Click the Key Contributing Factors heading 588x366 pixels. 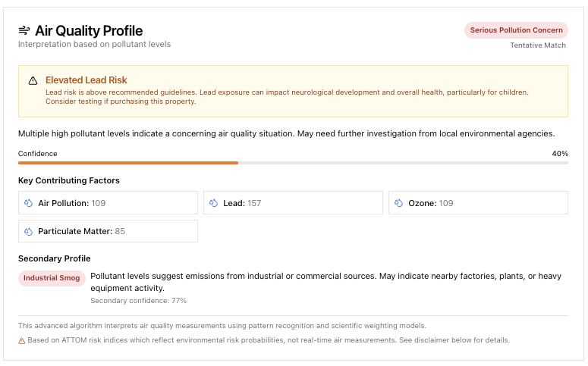[69, 180]
